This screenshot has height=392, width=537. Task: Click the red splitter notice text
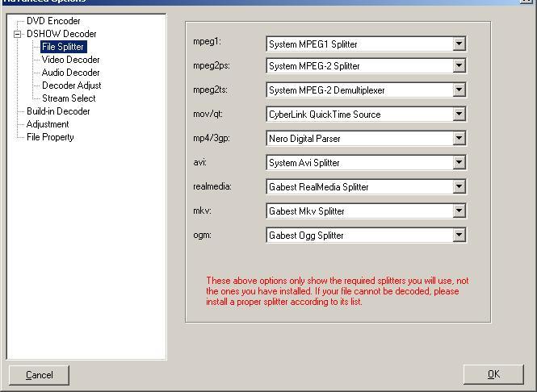[x=338, y=291]
